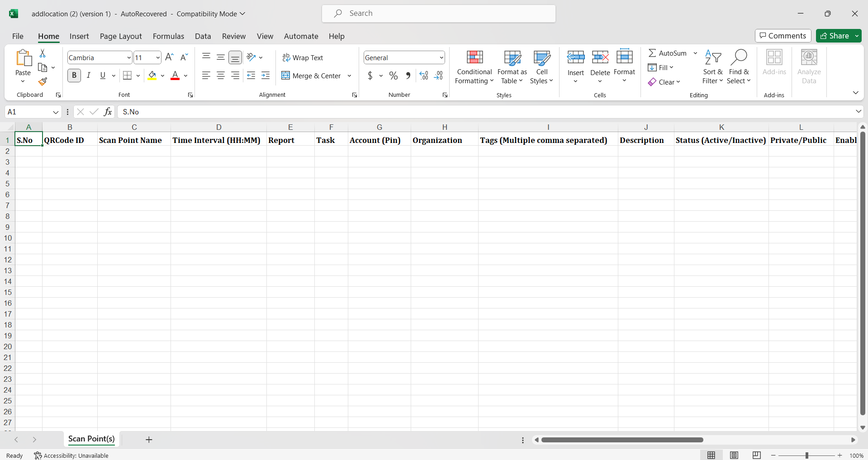Click the Middle Align icon

221,57
